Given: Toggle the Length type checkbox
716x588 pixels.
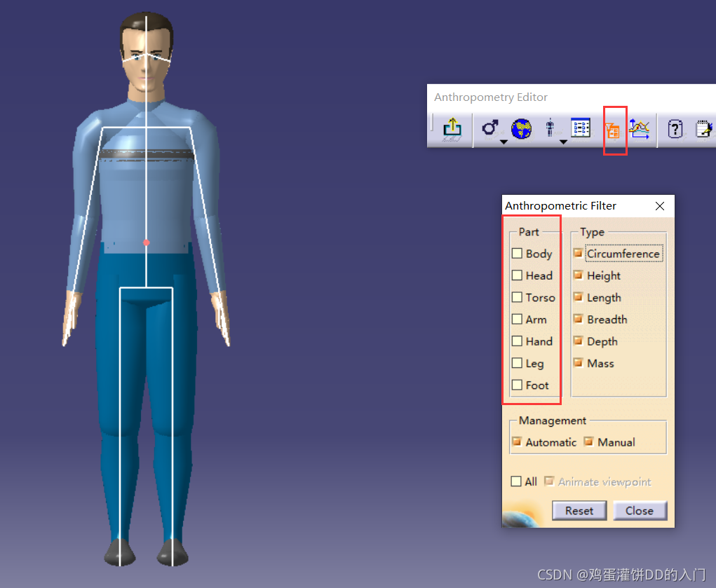Looking at the screenshot, I should pos(578,296).
